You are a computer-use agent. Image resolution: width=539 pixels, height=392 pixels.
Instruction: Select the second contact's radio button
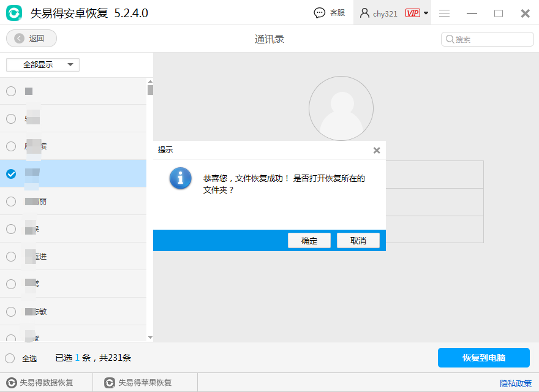pyautogui.click(x=11, y=119)
